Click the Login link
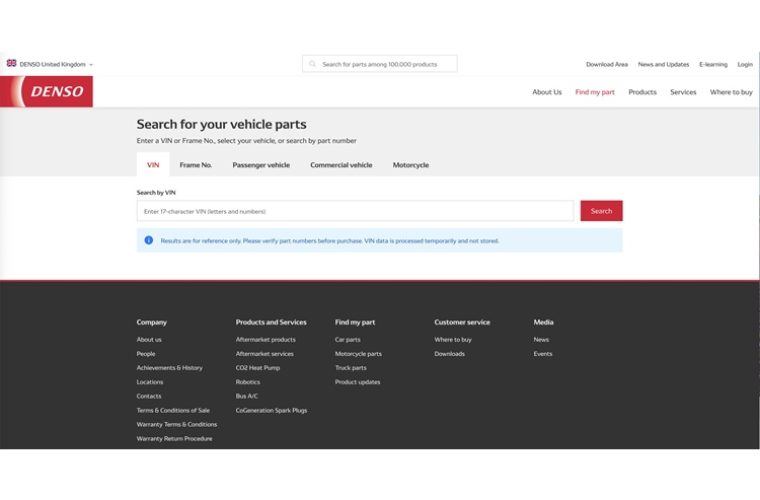The image size is (760, 500). click(745, 64)
